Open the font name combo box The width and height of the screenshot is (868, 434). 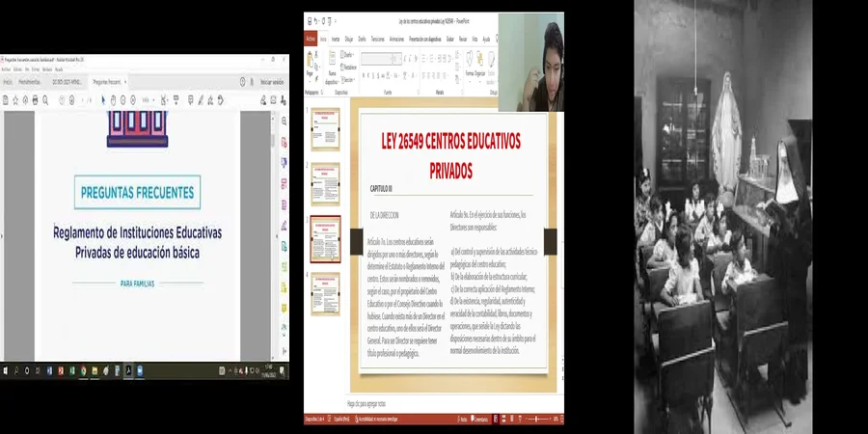[x=376, y=59]
